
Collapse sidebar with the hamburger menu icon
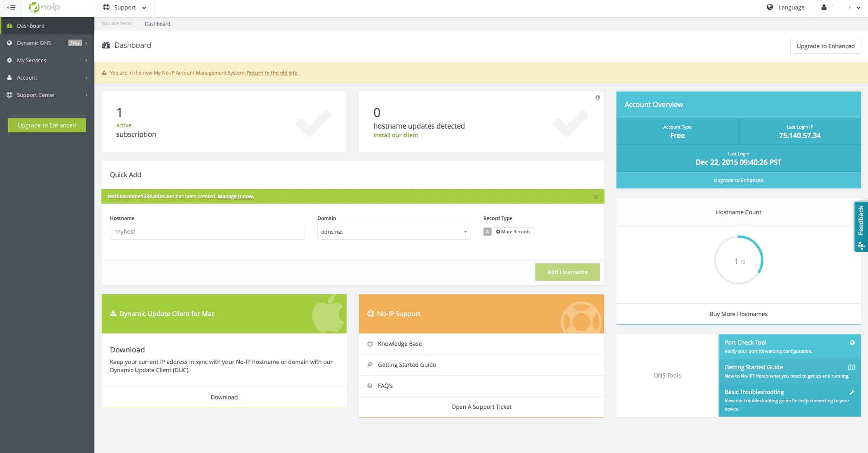click(11, 7)
